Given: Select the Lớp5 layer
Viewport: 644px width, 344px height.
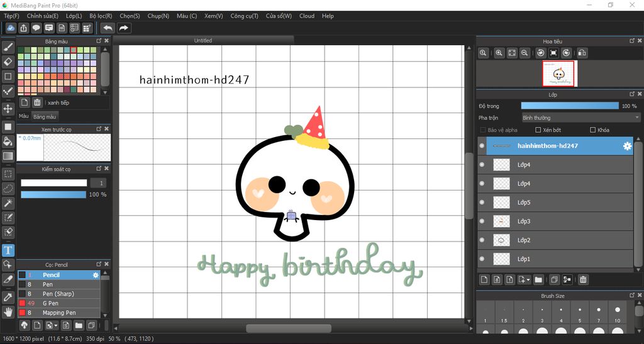Looking at the screenshot, I should coord(555,203).
